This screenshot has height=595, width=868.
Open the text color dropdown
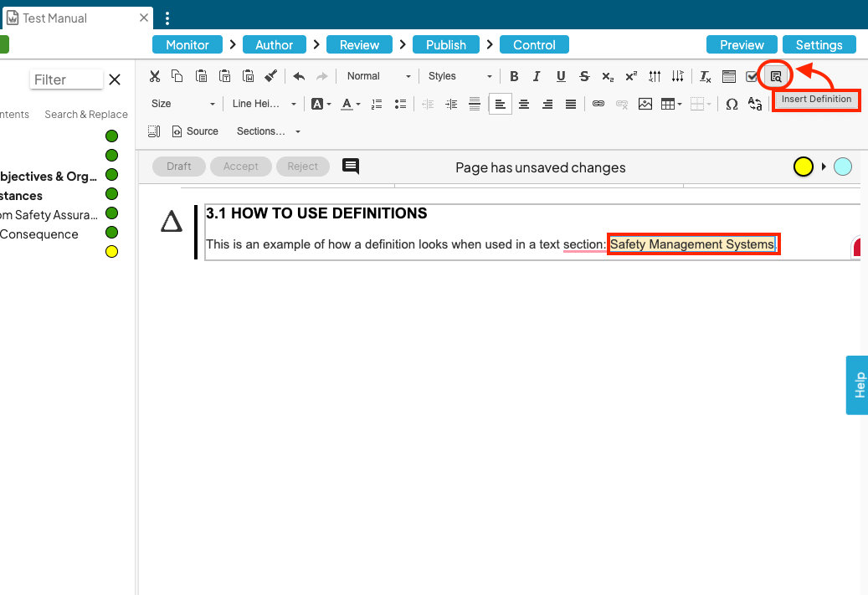(351, 104)
